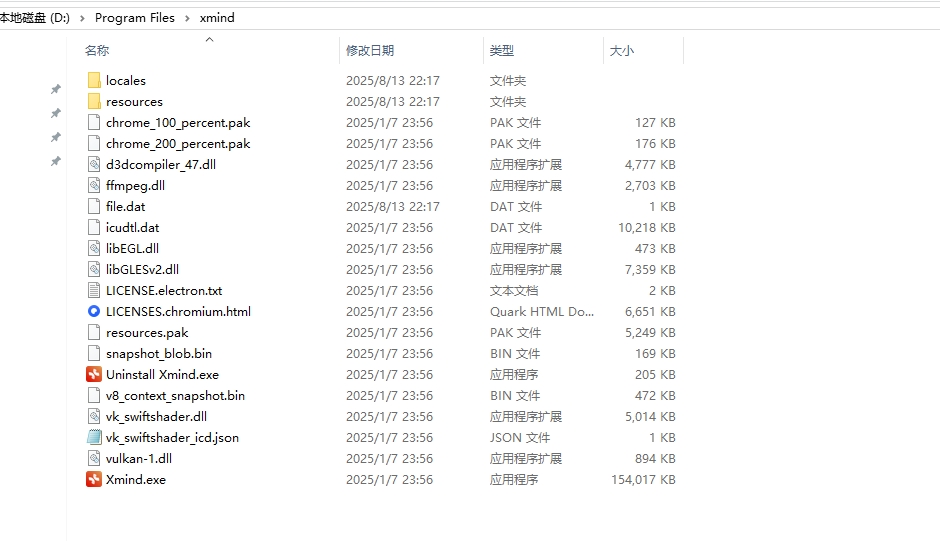Select icudtl.dat file name
The height and width of the screenshot is (541, 940).
[x=132, y=227]
